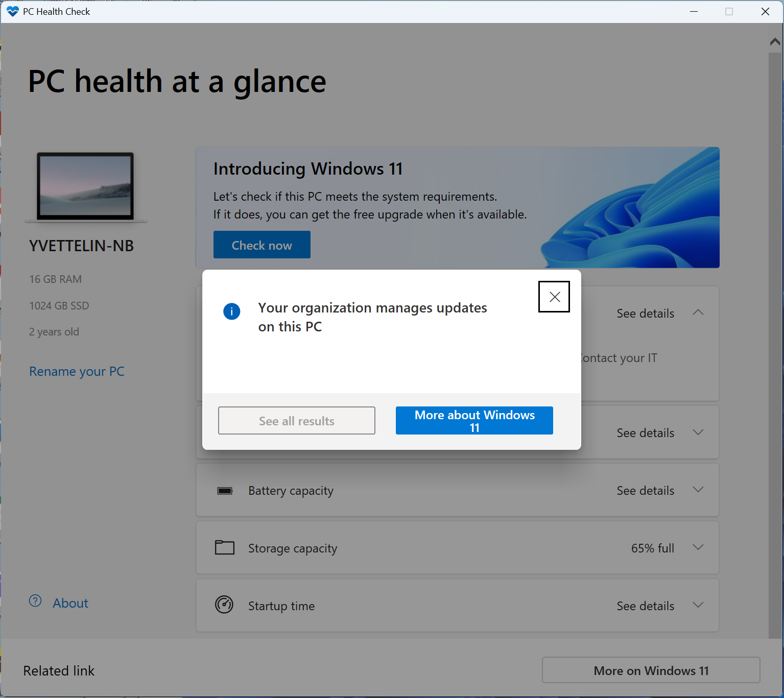Viewport: 784px width, 698px height.
Task: Click the question mark icon beside About
Action: [35, 601]
